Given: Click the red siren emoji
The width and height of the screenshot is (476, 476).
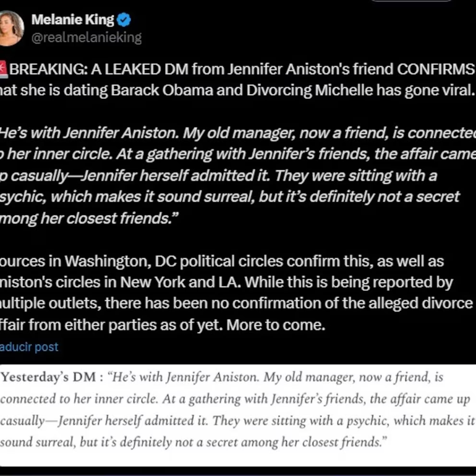Looking at the screenshot, I should point(3,69).
